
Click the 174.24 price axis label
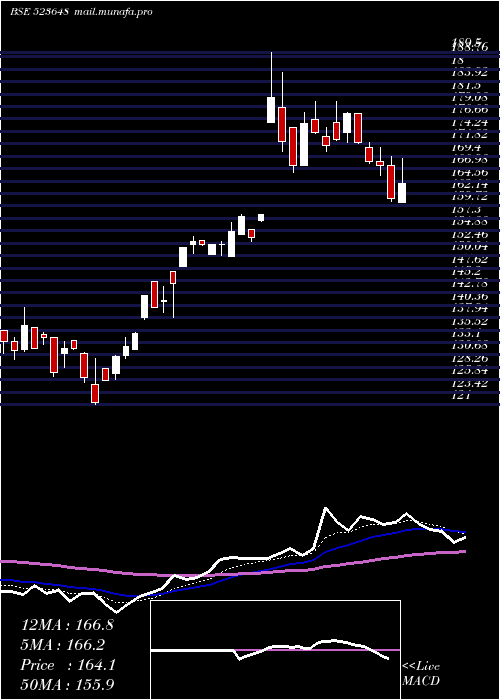point(470,122)
